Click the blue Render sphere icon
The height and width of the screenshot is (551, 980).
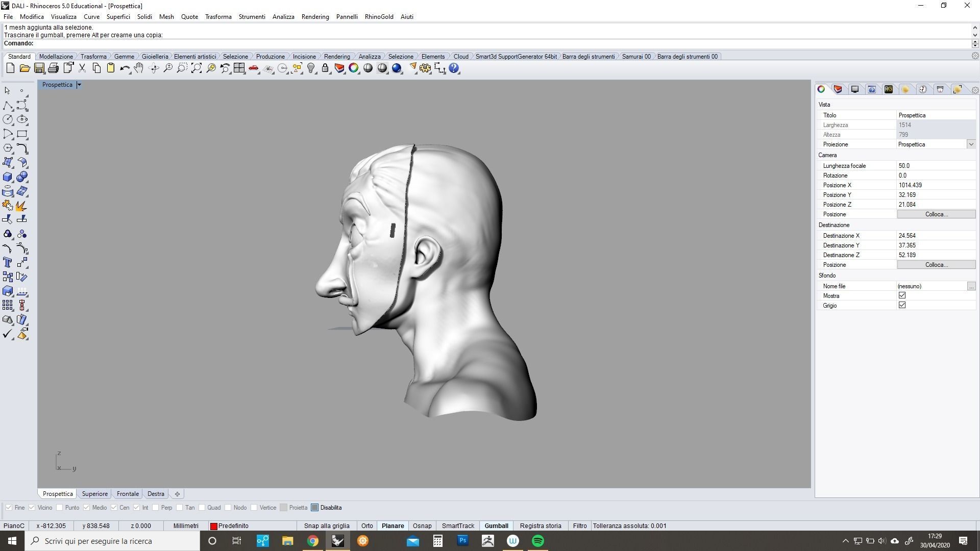click(x=397, y=68)
